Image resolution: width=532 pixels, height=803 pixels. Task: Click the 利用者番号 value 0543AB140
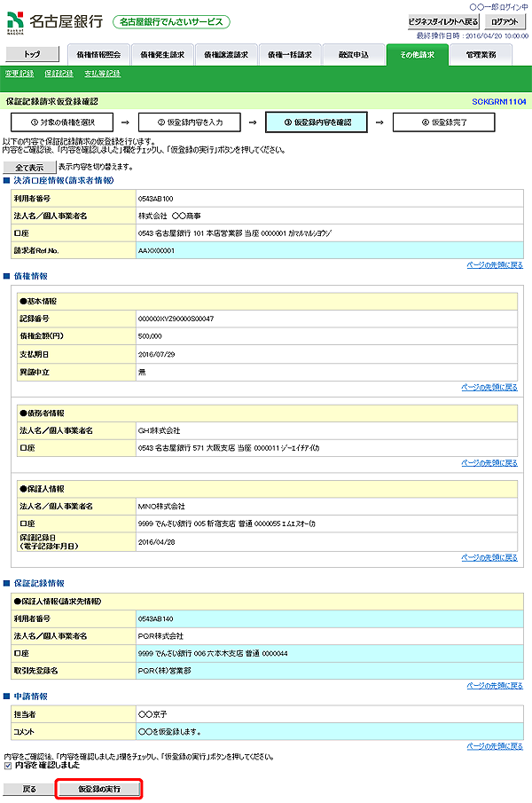click(155, 619)
